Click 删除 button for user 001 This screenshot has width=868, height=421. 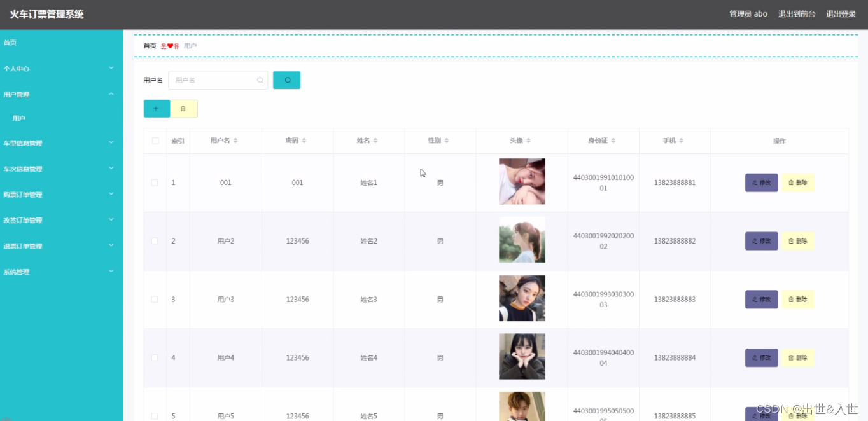click(x=798, y=183)
